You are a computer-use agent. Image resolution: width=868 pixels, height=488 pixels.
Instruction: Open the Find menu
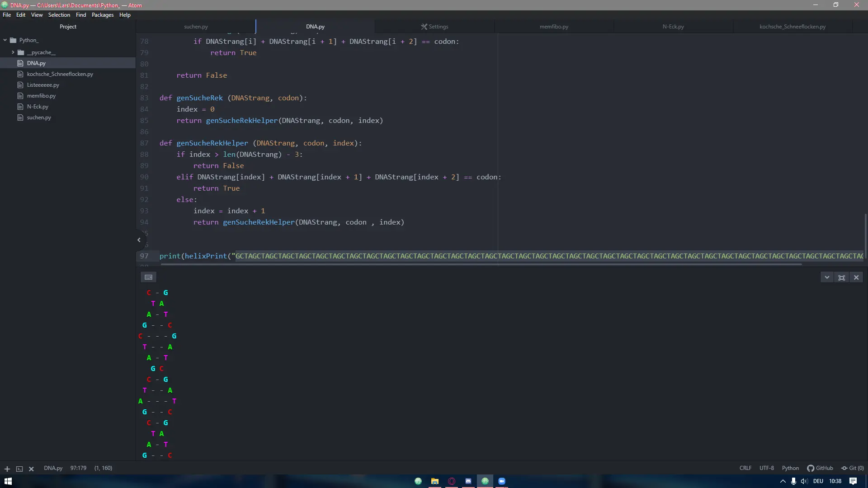(81, 15)
